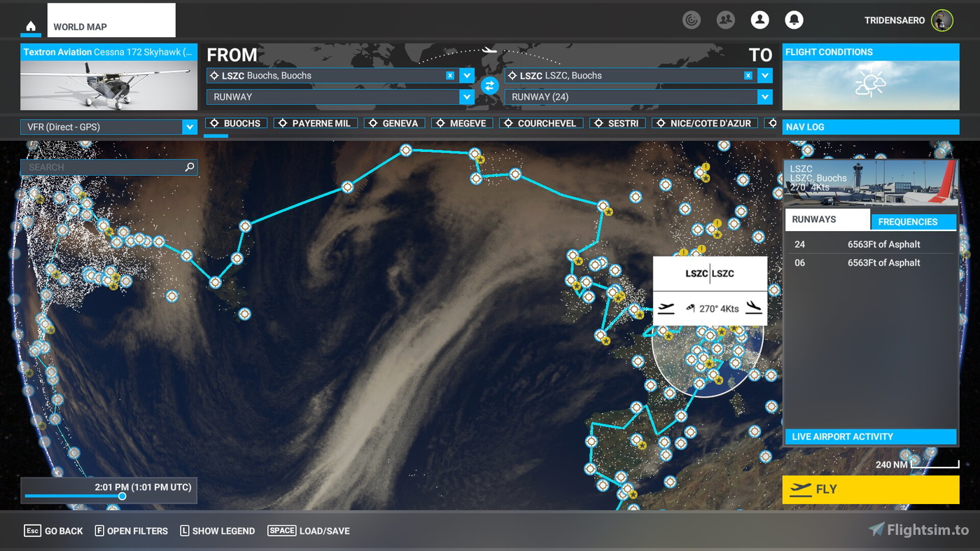This screenshot has height=551, width=980.
Task: Click the magnifier icon in the search bar
Action: click(x=188, y=167)
